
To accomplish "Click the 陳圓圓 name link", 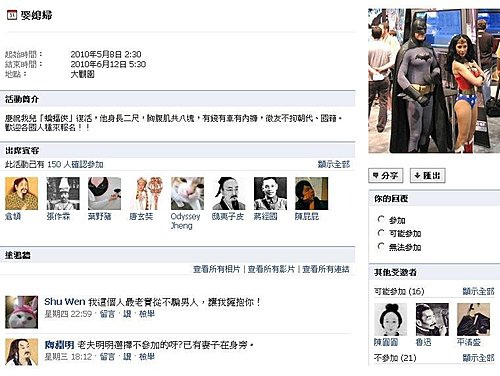I will pyautogui.click(x=386, y=342).
